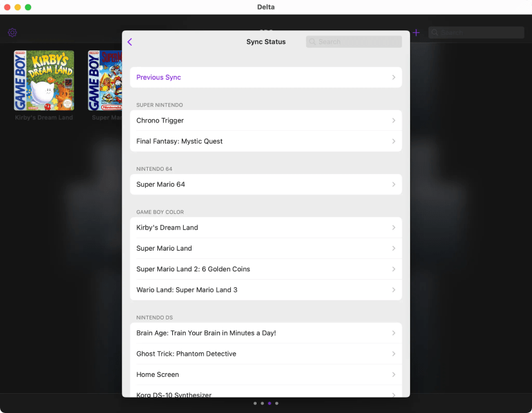This screenshot has height=413, width=532.
Task: Click chevron for Super Mario Land row
Action: [393, 248]
